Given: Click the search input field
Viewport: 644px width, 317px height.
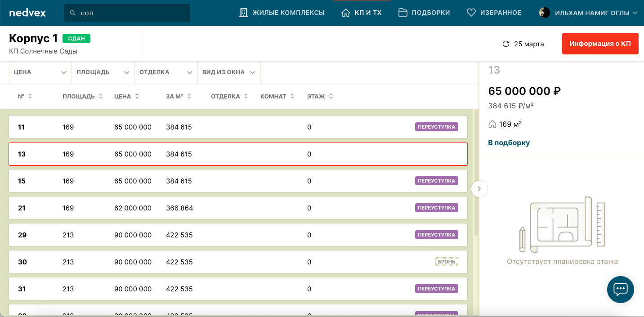Looking at the screenshot, I should [133, 13].
